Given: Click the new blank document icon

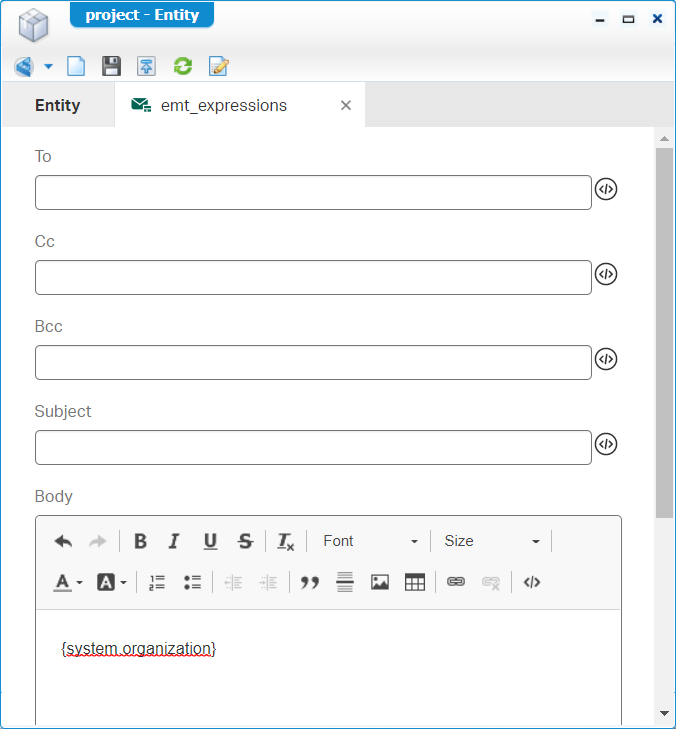Looking at the screenshot, I should (x=76, y=67).
